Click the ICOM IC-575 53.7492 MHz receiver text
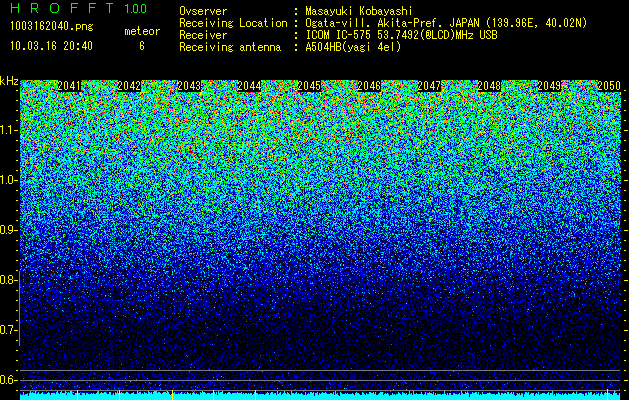The height and width of the screenshot is (400, 629). click(401, 35)
